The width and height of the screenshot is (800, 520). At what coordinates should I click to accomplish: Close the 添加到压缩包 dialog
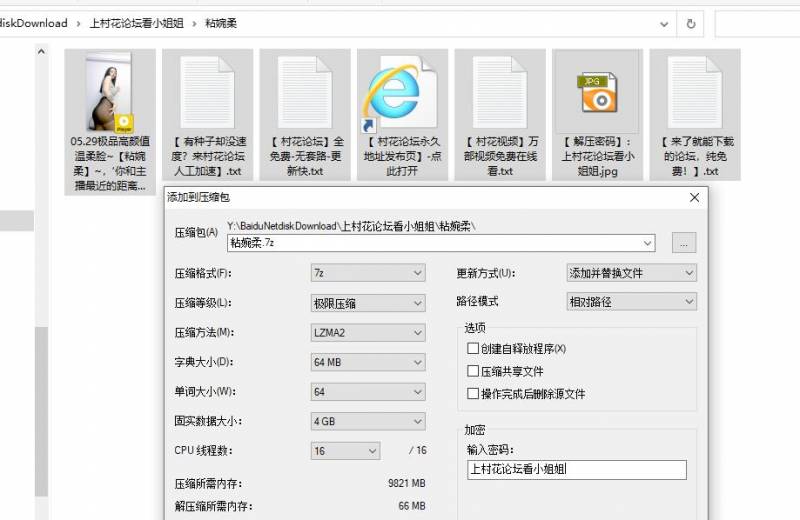click(694, 198)
